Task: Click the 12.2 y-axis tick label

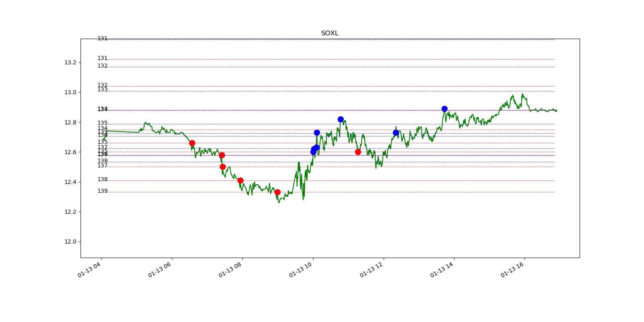Action: point(70,212)
